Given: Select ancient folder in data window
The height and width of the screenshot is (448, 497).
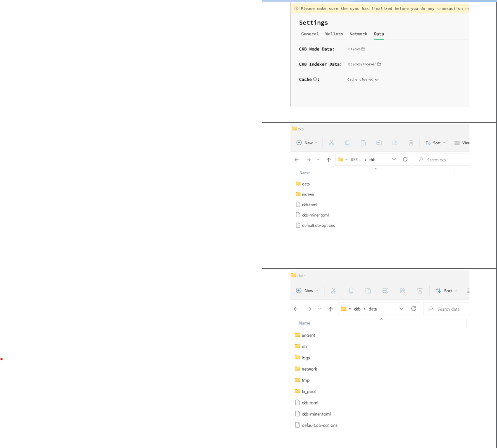Looking at the screenshot, I should pos(305,335).
